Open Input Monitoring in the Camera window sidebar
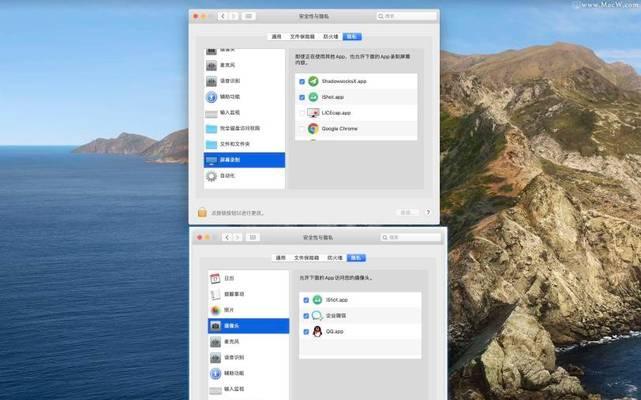 (248, 389)
